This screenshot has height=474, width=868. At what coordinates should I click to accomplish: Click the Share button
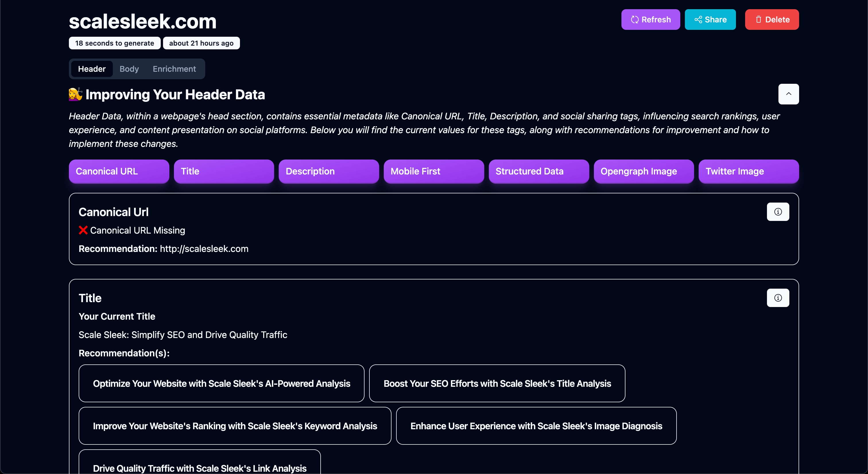710,20
